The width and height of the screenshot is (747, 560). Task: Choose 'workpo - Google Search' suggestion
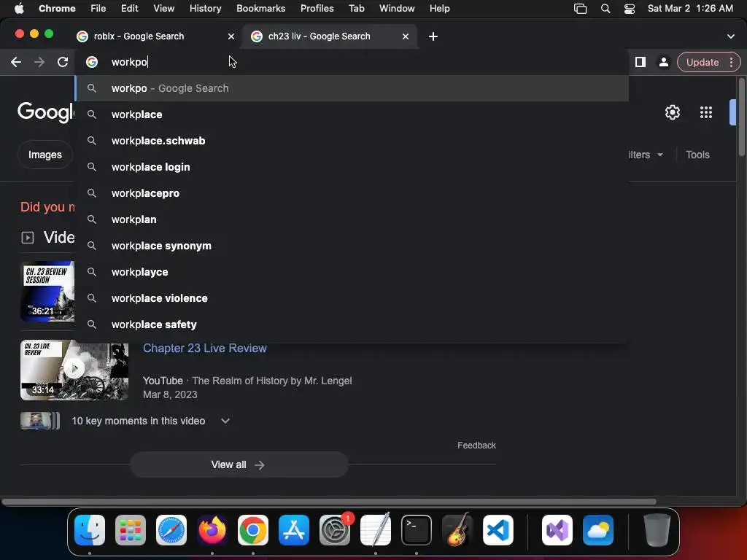pos(352,88)
